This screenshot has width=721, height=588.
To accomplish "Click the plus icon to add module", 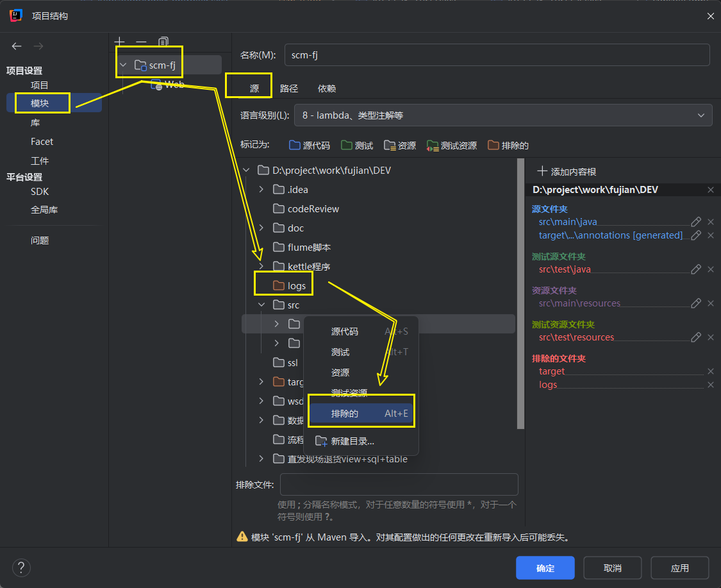I will click(x=119, y=42).
